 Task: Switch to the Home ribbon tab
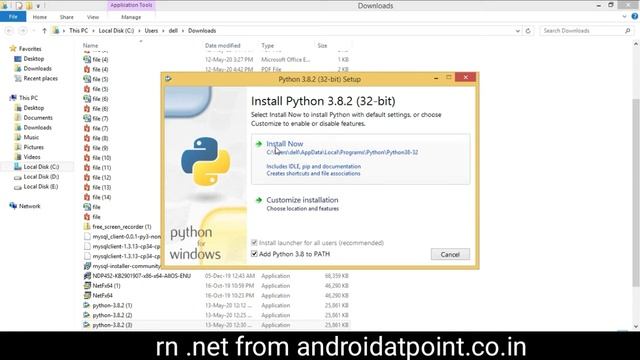(x=40, y=17)
